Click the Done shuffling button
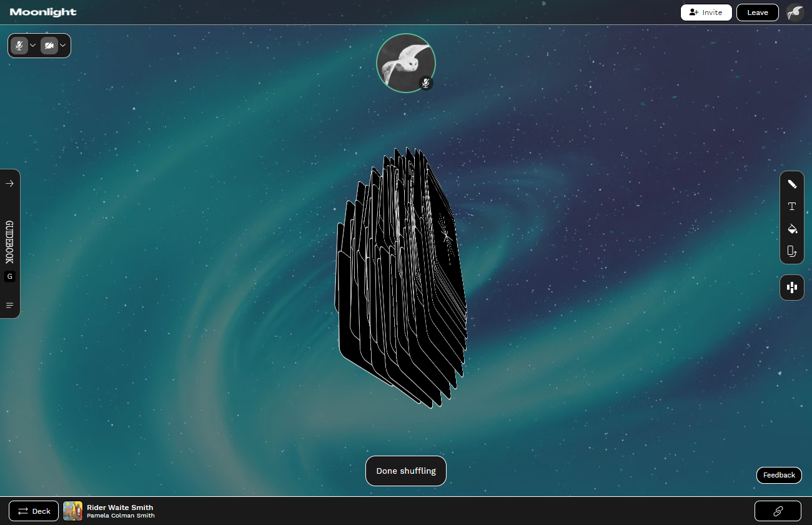Image resolution: width=812 pixels, height=525 pixels. pos(406,471)
